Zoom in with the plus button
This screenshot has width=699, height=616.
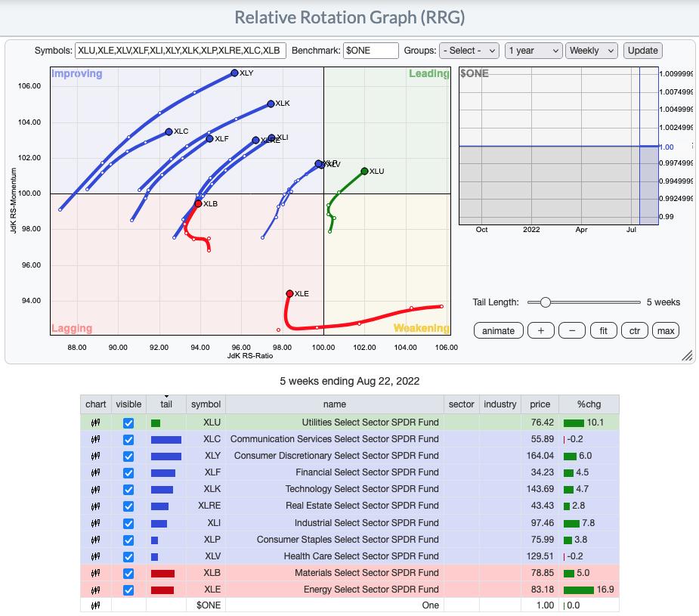[541, 331]
